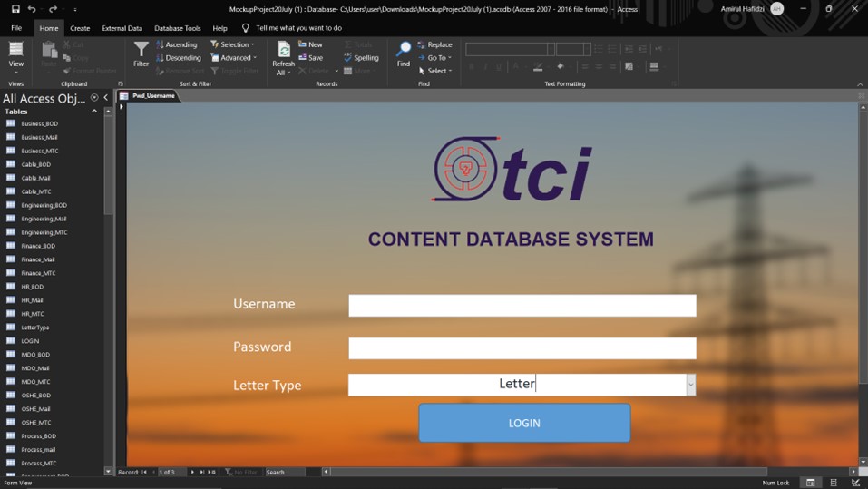Open the Advanced filter dropdown
868x489 pixels.
(x=234, y=57)
